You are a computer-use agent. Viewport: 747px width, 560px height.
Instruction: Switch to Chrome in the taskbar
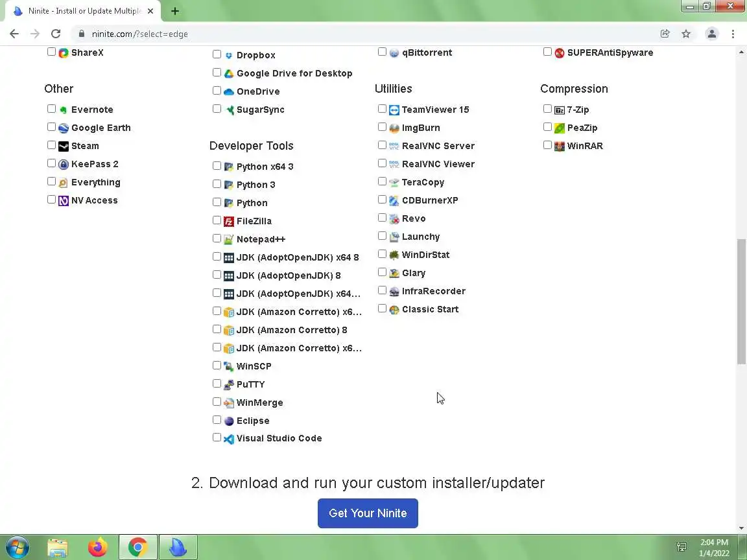point(137,548)
